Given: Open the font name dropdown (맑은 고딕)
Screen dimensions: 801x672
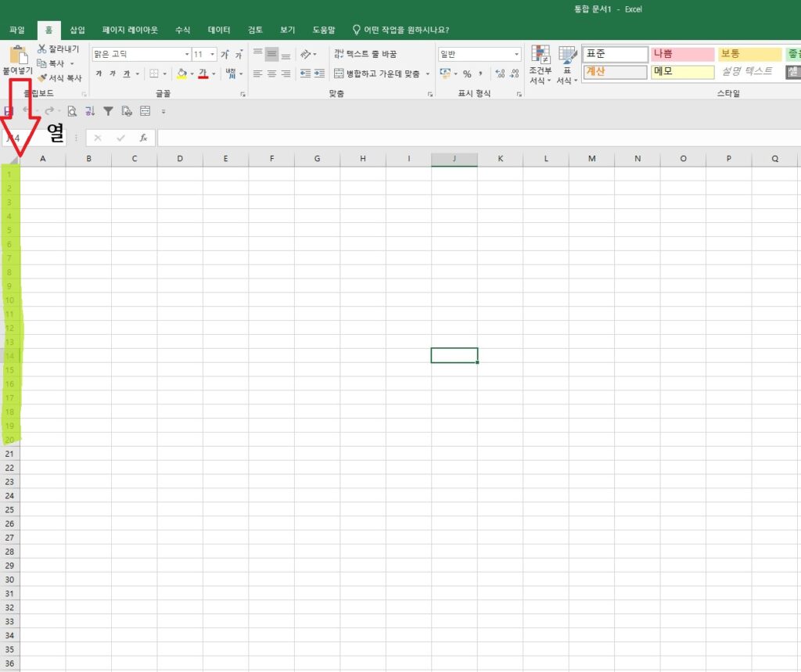Looking at the screenshot, I should pyautogui.click(x=187, y=54).
